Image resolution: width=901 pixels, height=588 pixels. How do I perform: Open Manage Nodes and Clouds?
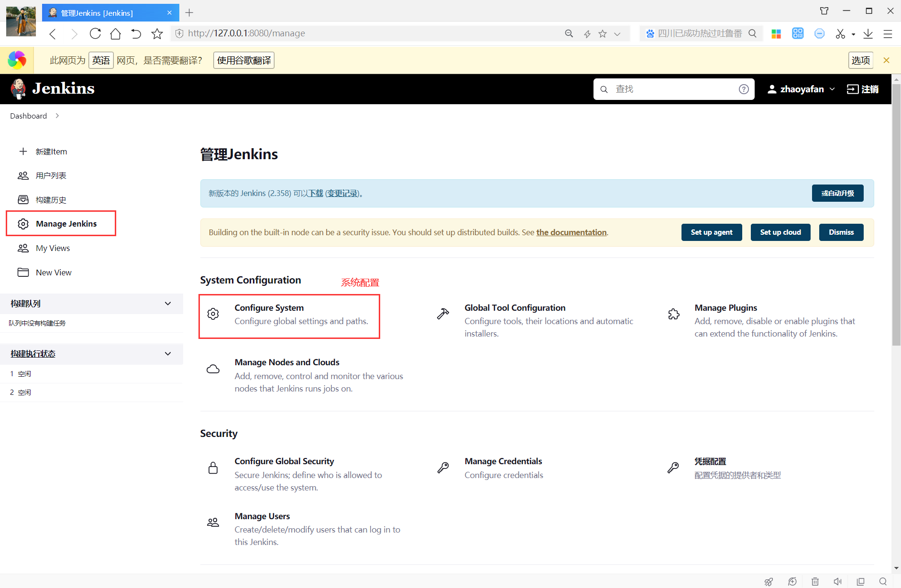[x=287, y=362]
